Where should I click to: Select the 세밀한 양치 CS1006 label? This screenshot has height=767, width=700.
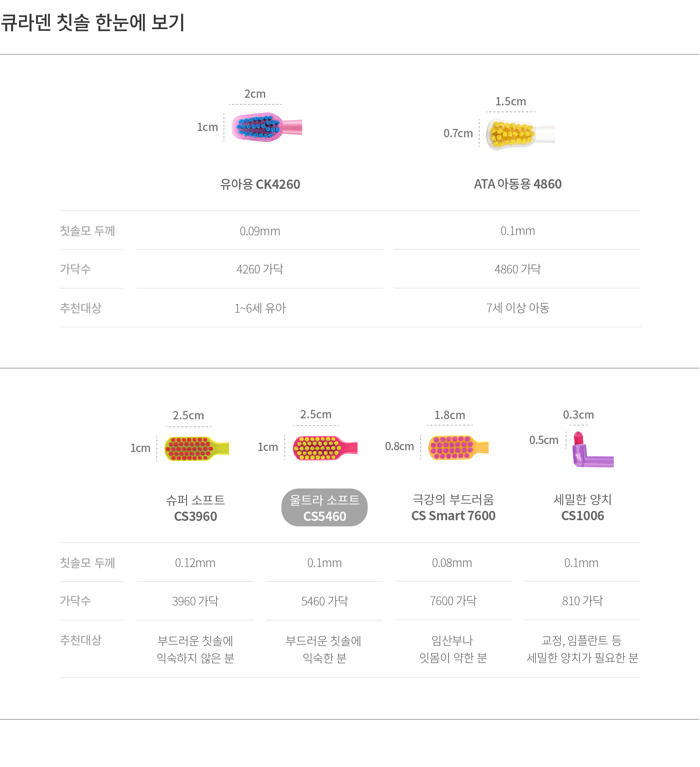(583, 507)
